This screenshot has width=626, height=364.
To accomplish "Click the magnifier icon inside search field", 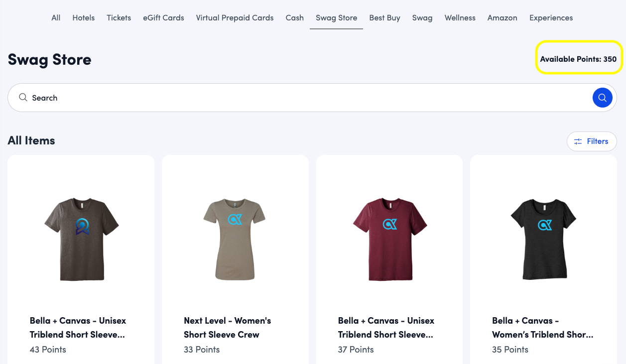I will click(x=23, y=98).
